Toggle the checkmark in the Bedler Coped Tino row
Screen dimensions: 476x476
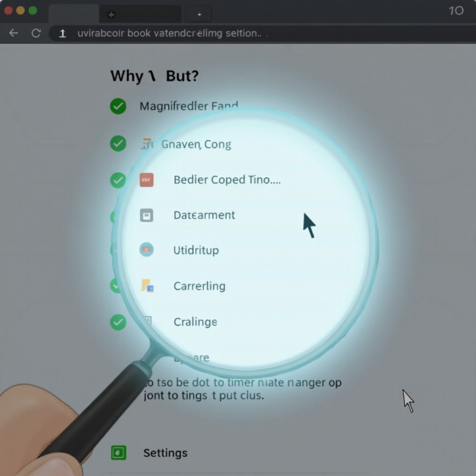[x=118, y=180]
